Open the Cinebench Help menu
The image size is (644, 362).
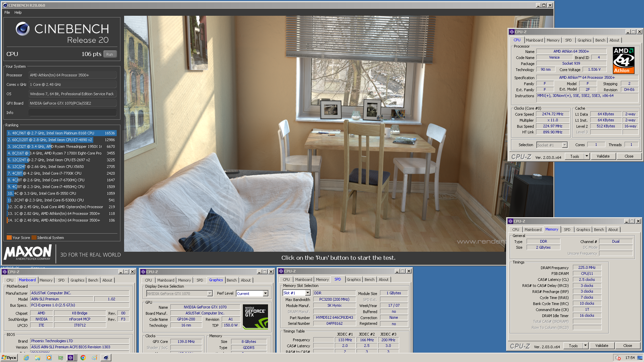(18, 12)
